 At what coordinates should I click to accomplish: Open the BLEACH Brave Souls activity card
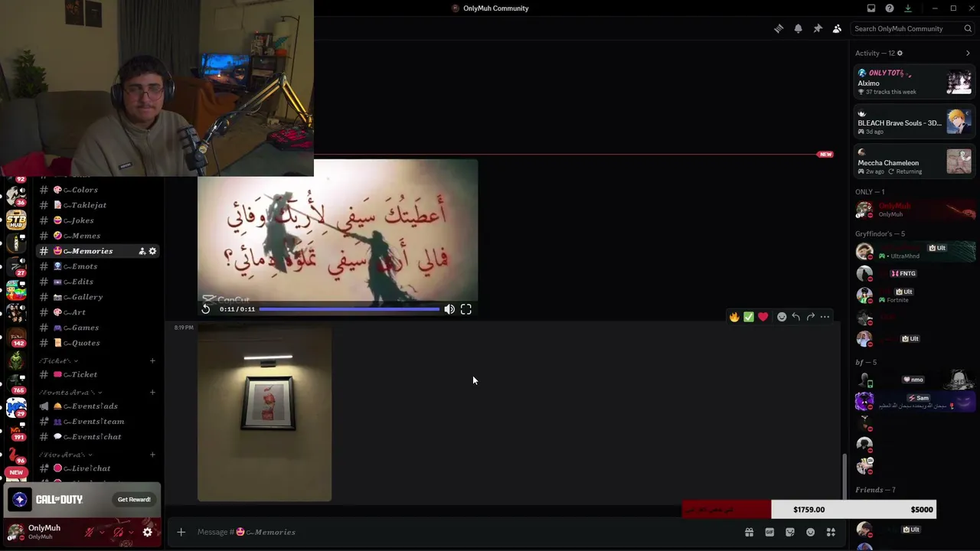[914, 122]
